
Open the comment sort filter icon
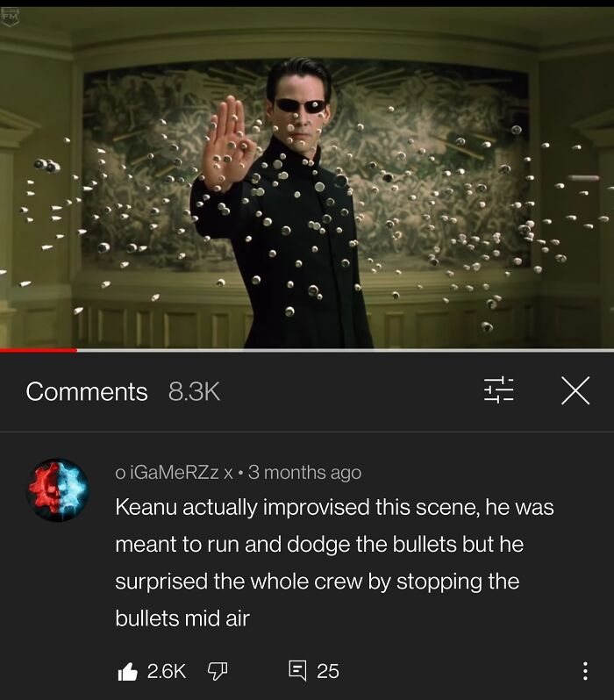499,389
